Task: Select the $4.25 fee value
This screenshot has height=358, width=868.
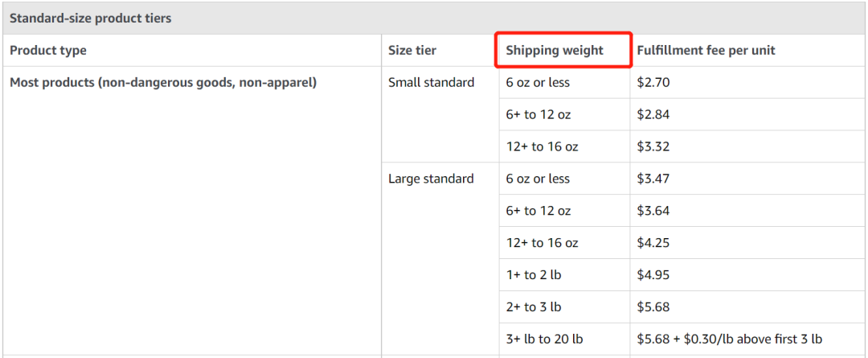Action: pos(653,243)
